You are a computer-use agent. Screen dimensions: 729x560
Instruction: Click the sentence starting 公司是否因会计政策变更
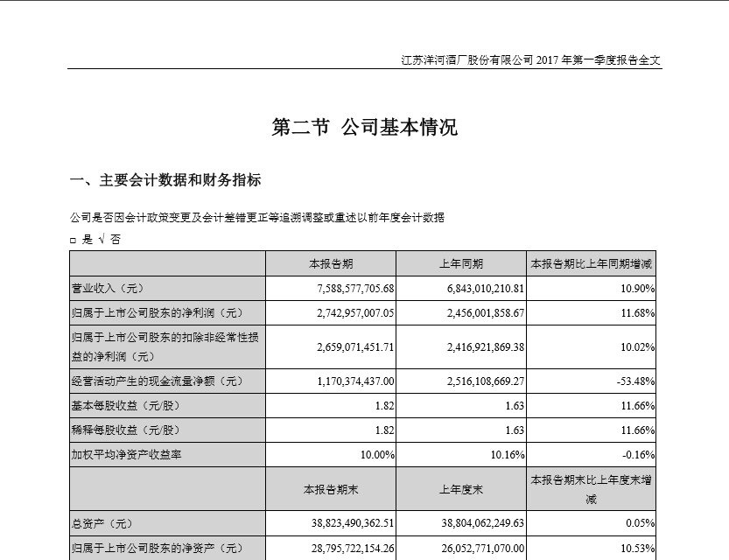257,218
